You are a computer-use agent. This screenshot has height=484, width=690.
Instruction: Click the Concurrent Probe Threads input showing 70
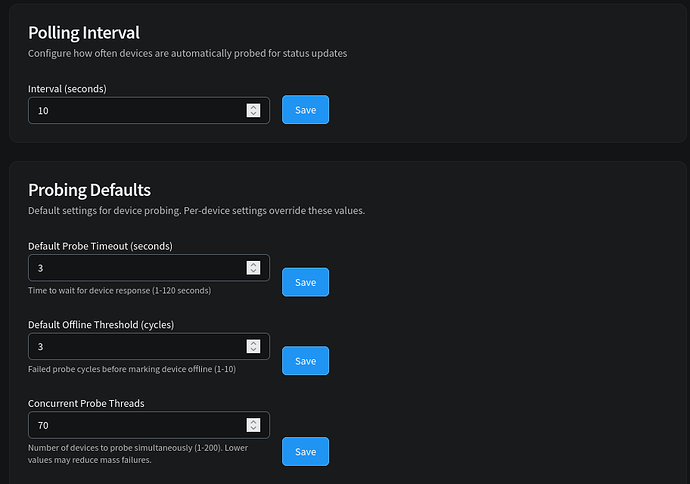tap(135, 425)
